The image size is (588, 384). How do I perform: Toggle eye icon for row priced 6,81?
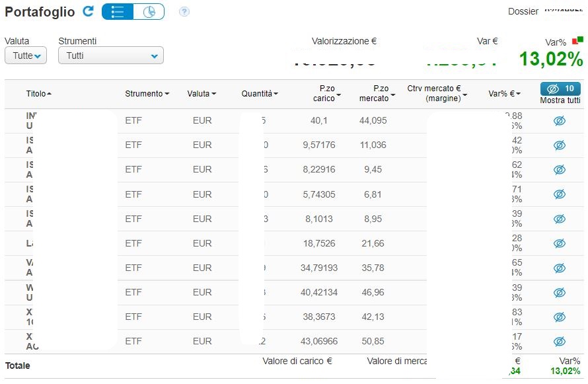560,194
